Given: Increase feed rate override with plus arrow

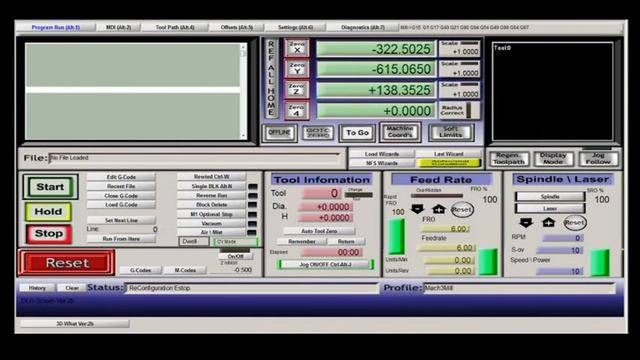Looking at the screenshot, I should click(x=438, y=209).
